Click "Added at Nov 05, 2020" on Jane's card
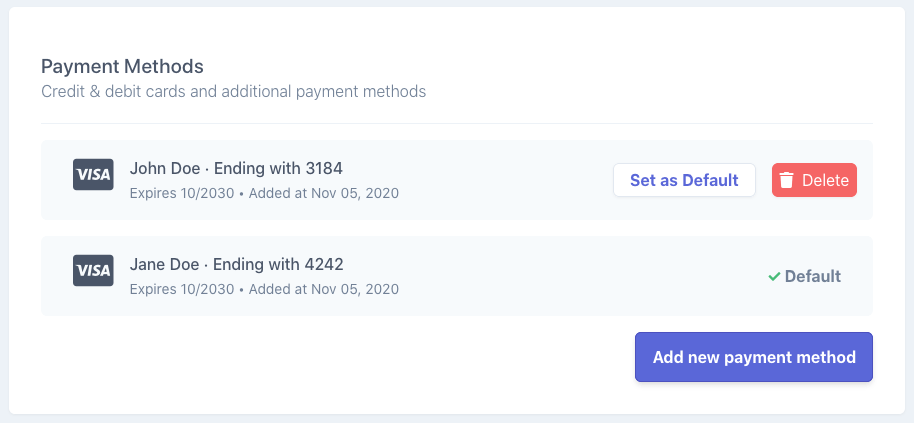 [323, 289]
